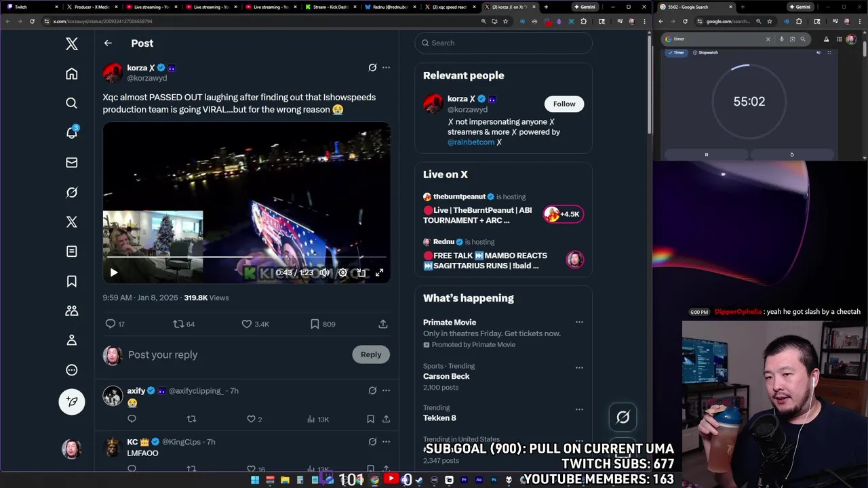Open the More circle icon in the X sidebar
This screenshot has height=488, width=868.
pos(72,370)
